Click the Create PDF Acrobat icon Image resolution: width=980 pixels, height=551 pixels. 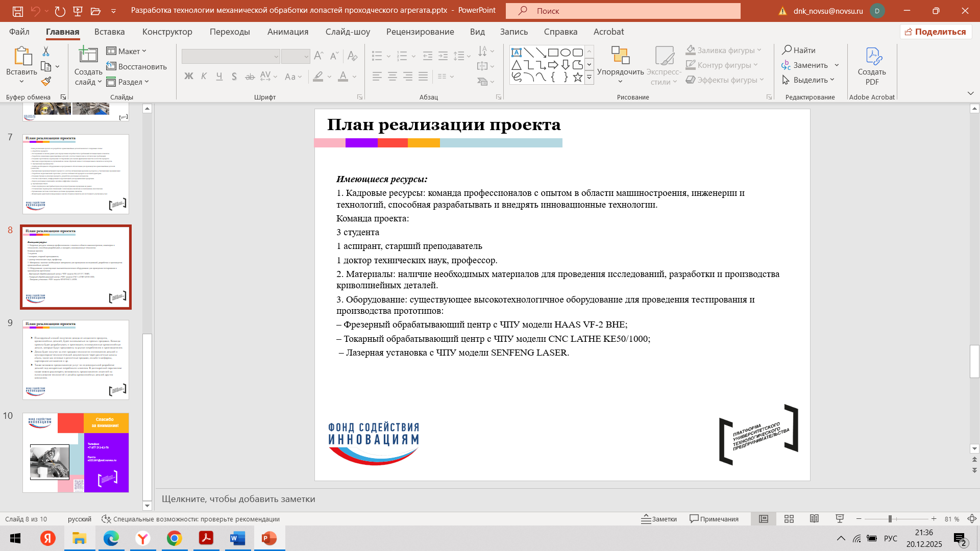pos(872,56)
